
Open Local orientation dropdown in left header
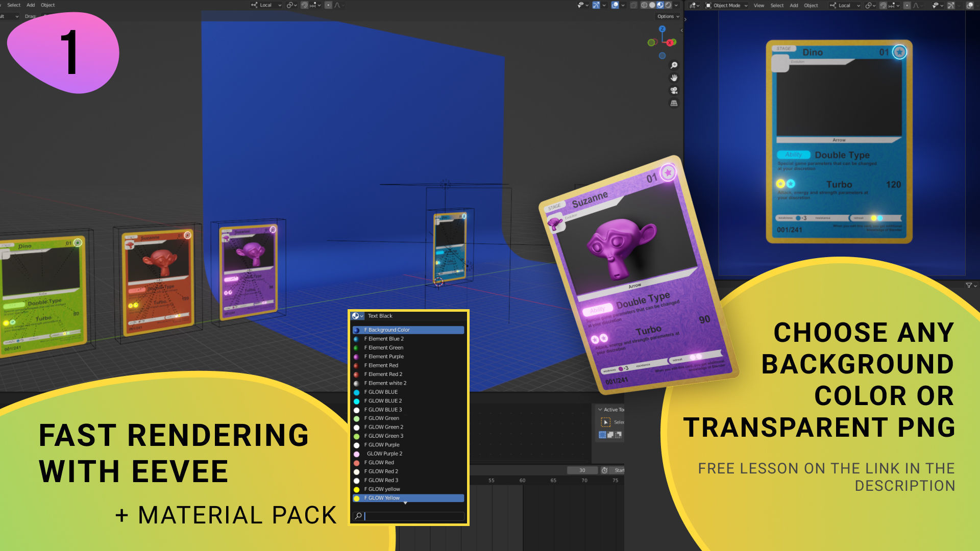pos(266,5)
